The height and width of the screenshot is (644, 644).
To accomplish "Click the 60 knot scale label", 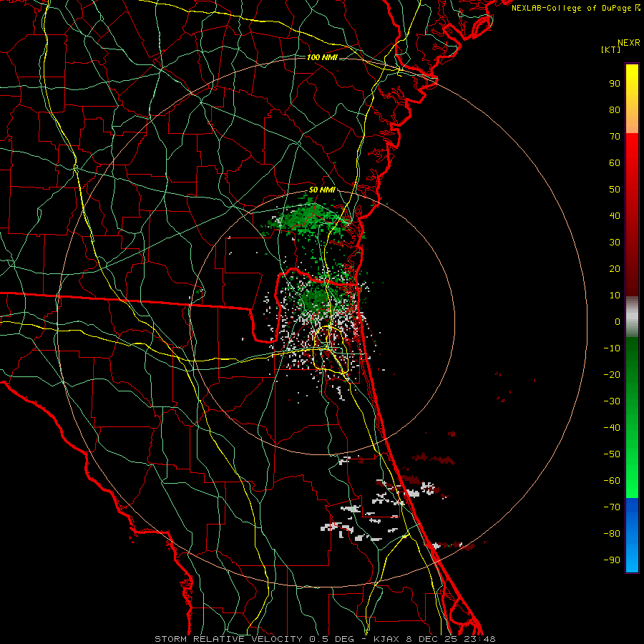I will (x=615, y=162).
